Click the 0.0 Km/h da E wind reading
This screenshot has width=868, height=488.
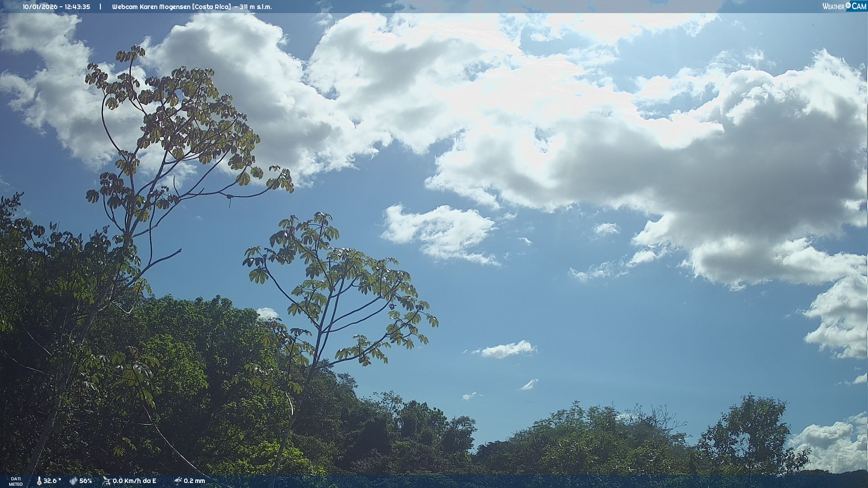click(x=134, y=481)
